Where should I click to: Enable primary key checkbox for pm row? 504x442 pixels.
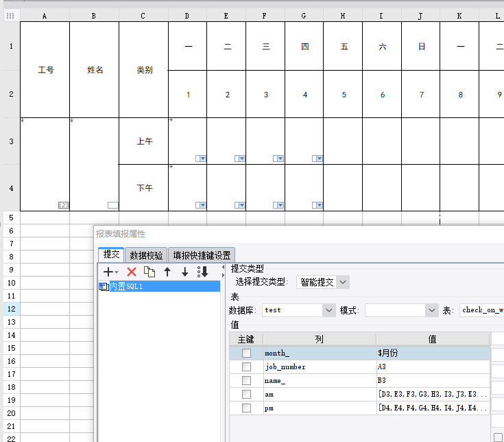tap(247, 408)
